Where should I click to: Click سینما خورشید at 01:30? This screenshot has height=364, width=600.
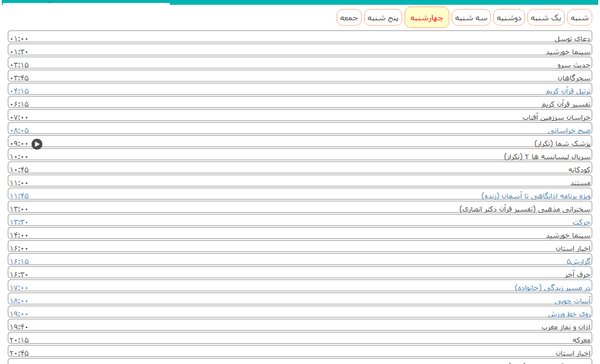click(x=568, y=52)
